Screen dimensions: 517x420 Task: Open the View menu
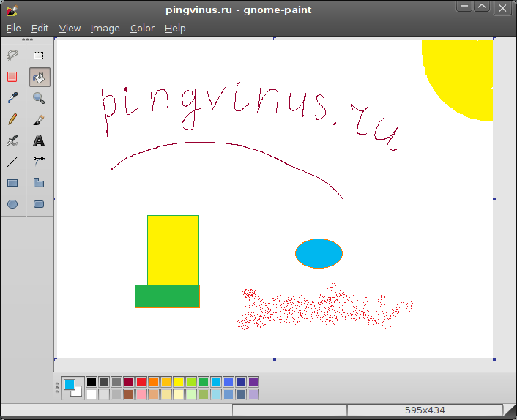[70, 29]
